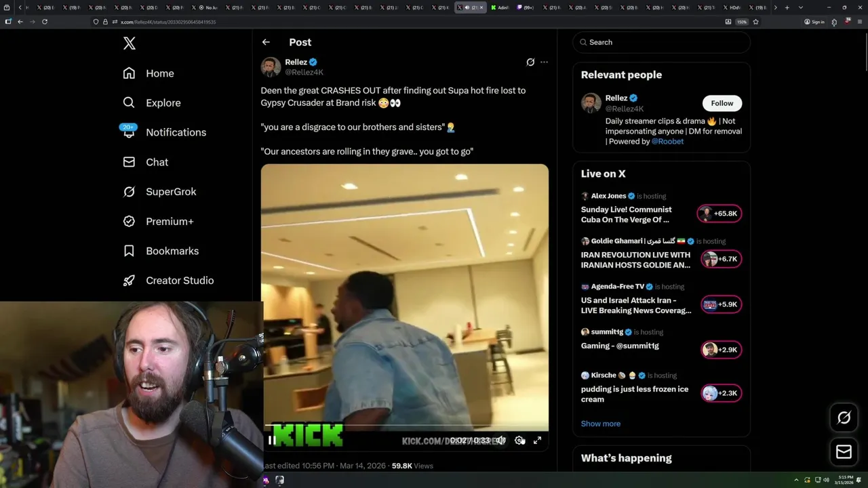
Task: Click the browser back arrow
Action: (x=20, y=22)
